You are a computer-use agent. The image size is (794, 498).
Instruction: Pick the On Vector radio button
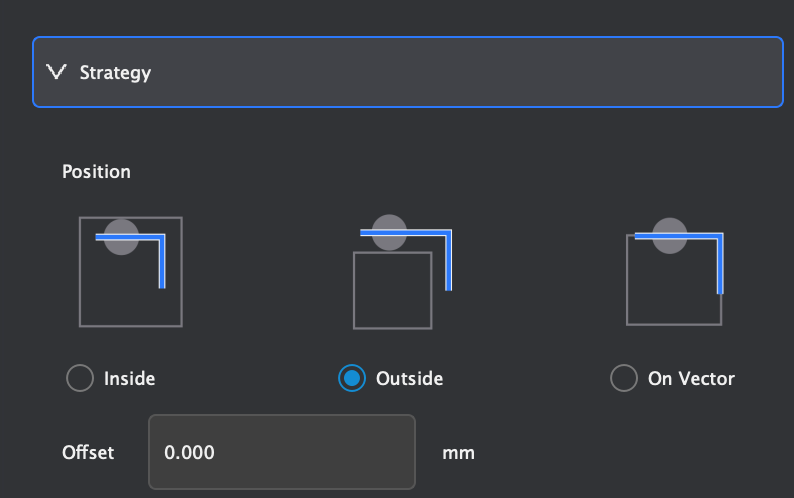click(623, 379)
